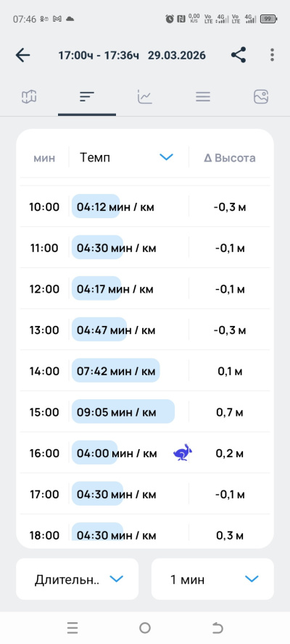Open the 1 мин interval dropdown

[x=212, y=579]
